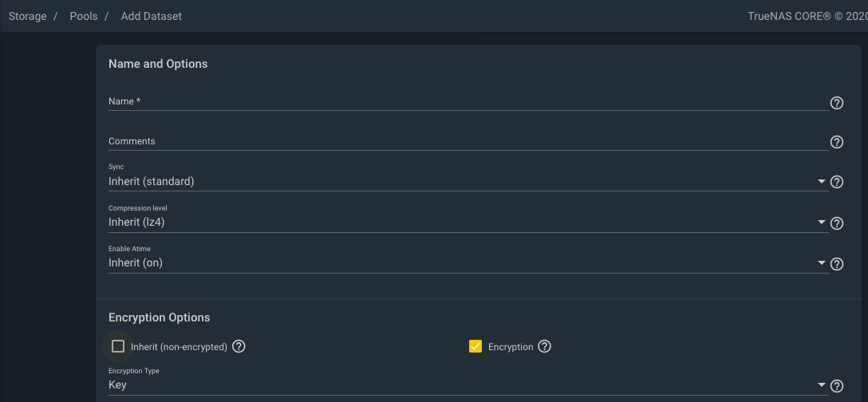Go to Storage in the breadcrumb
The image size is (868, 402).
tap(28, 16)
